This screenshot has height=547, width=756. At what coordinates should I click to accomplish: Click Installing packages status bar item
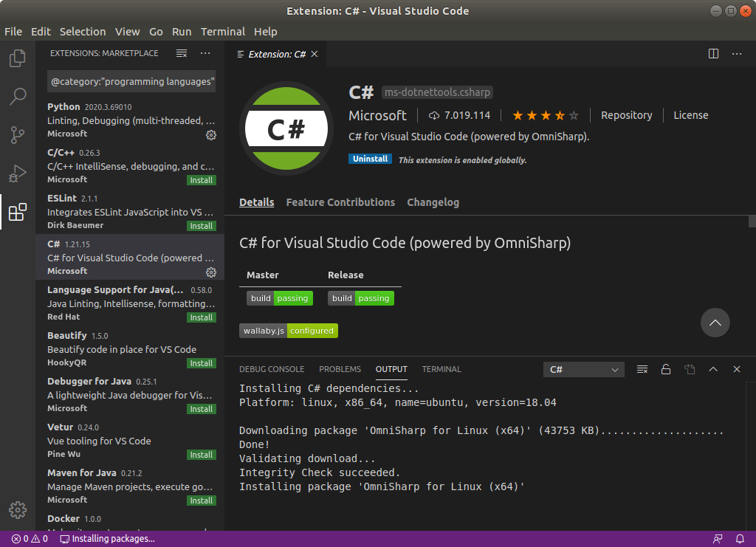click(x=107, y=539)
